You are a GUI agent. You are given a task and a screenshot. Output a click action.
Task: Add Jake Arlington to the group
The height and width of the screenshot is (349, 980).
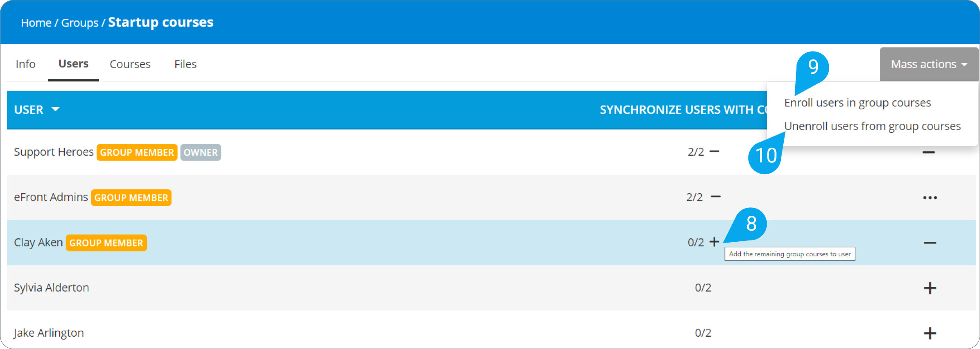pos(930,333)
